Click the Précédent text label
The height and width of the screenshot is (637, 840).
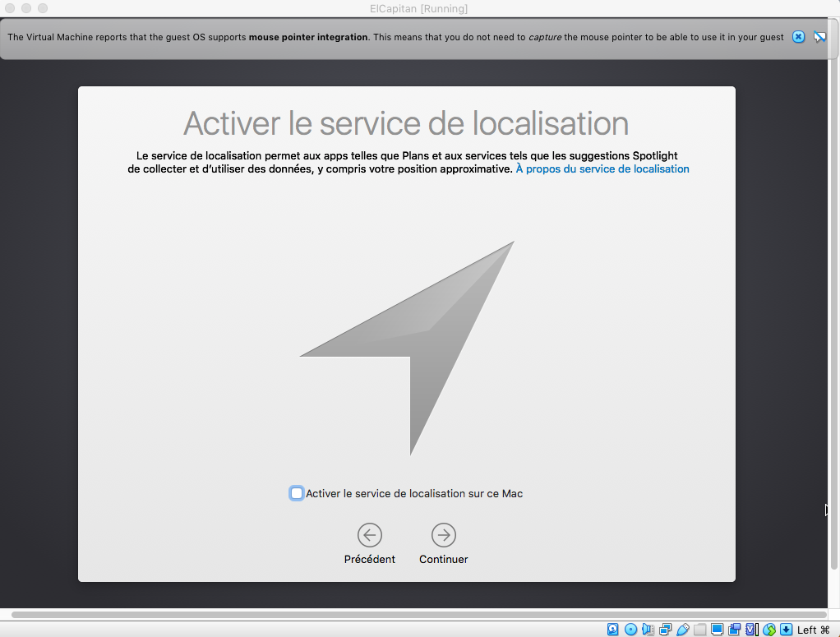(x=370, y=559)
